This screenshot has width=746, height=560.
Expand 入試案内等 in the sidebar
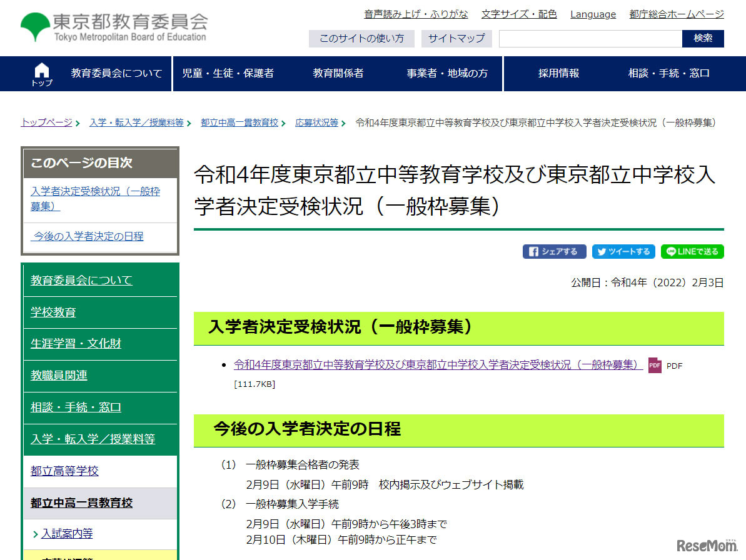point(67,534)
